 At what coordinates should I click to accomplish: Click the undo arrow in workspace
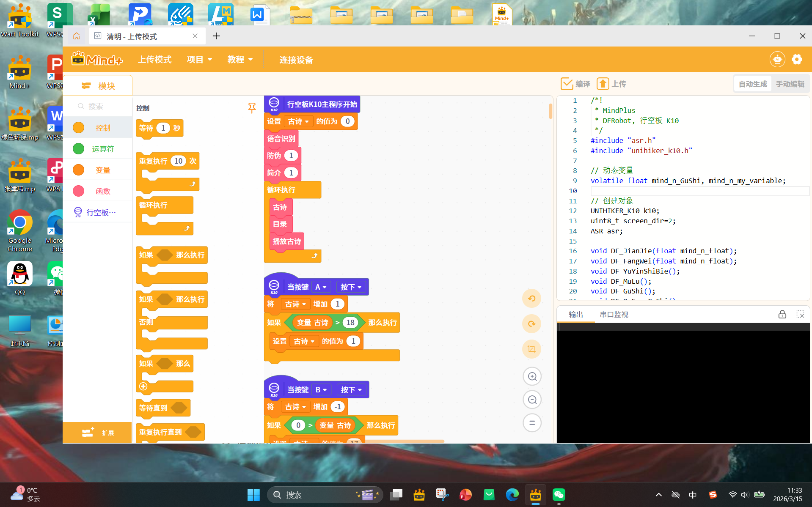click(x=532, y=299)
